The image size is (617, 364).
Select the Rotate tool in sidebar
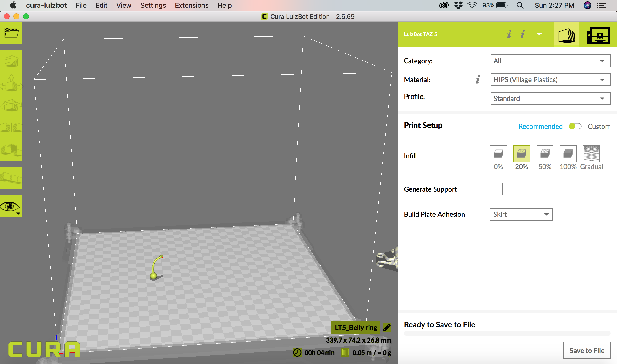[x=11, y=105]
